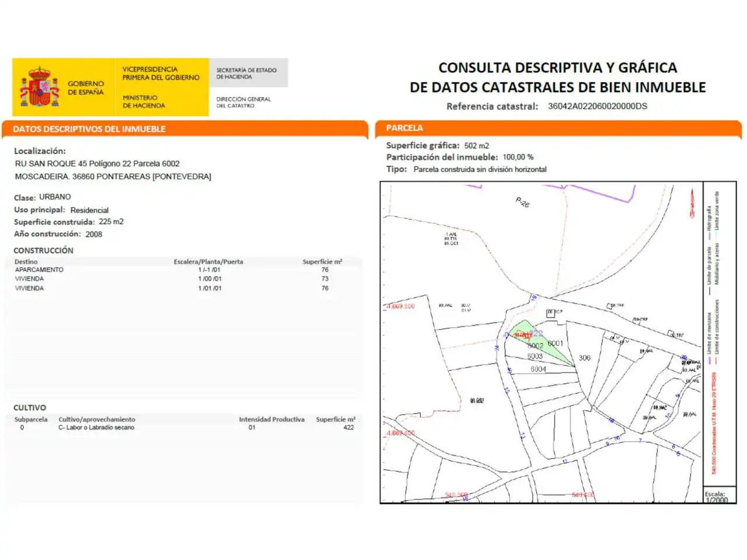Click the '1 /-1 /01' cell

(210, 269)
